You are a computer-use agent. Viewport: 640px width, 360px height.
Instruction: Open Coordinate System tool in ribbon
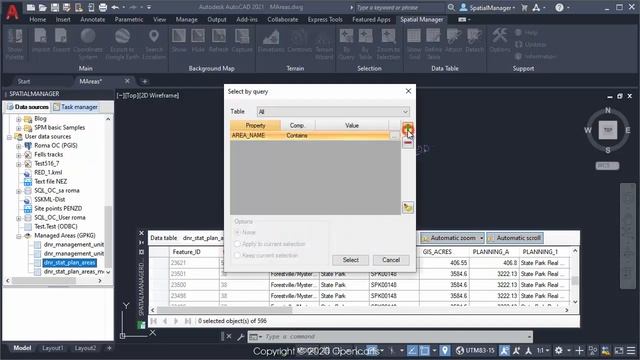click(x=88, y=44)
